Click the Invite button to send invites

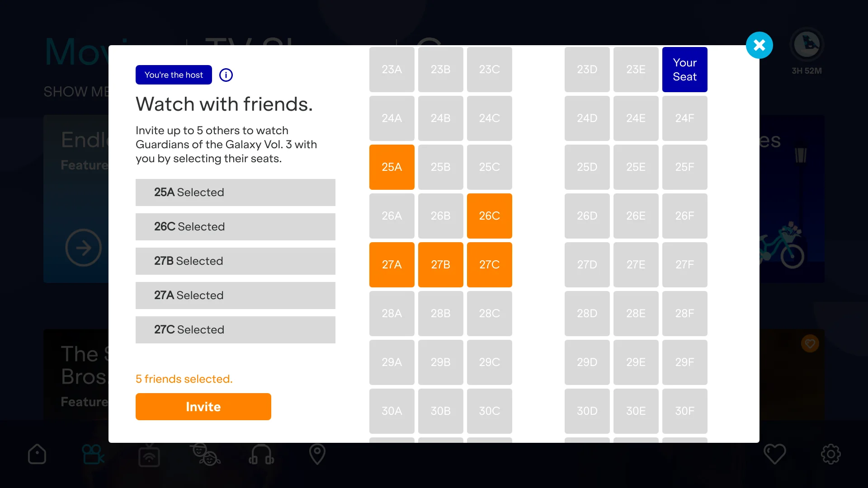coord(203,406)
